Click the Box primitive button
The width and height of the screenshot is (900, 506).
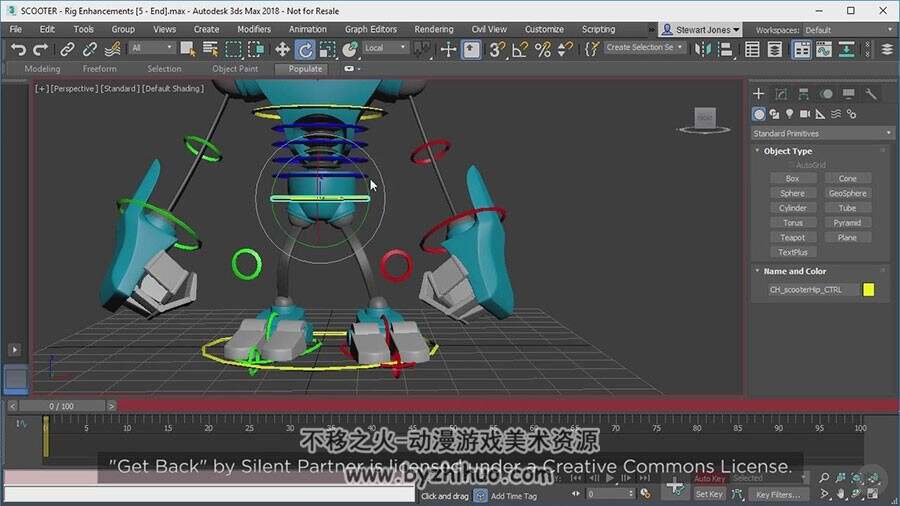[792, 178]
